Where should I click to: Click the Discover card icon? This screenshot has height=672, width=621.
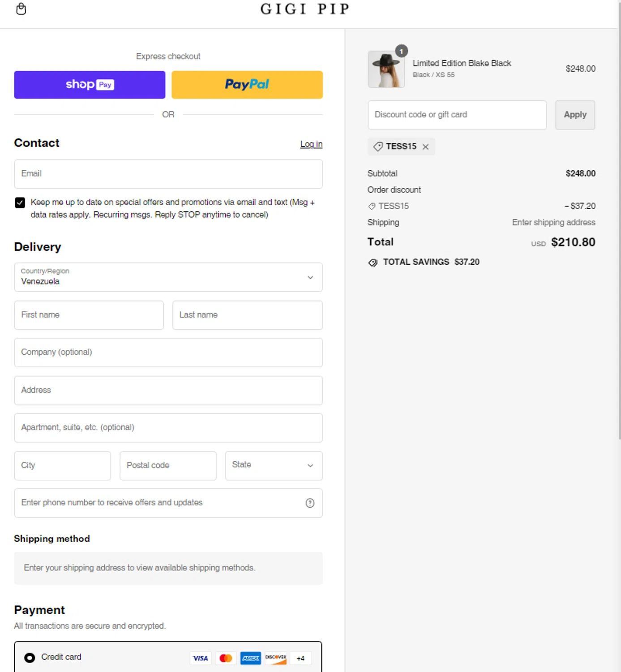pyautogui.click(x=275, y=658)
